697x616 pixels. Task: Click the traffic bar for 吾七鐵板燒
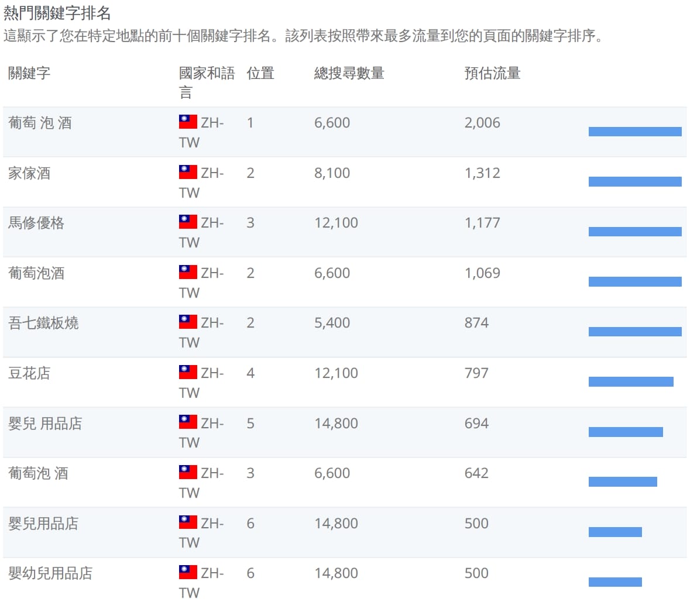tap(635, 332)
